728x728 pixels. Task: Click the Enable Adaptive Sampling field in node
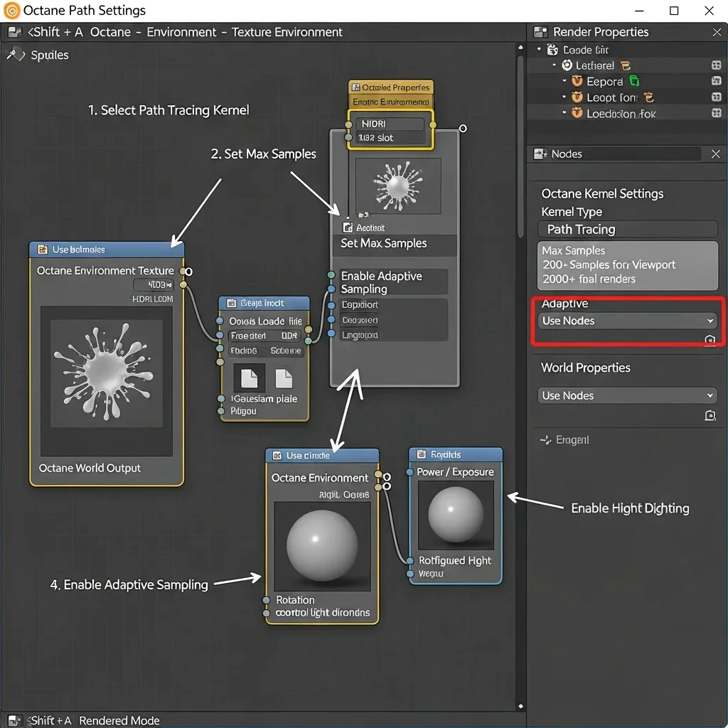(393, 282)
